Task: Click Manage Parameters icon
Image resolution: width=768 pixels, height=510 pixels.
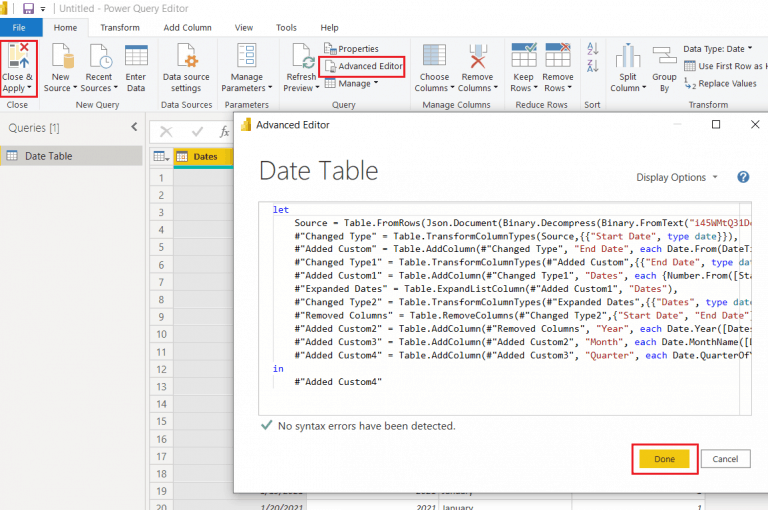Action: [x=247, y=55]
